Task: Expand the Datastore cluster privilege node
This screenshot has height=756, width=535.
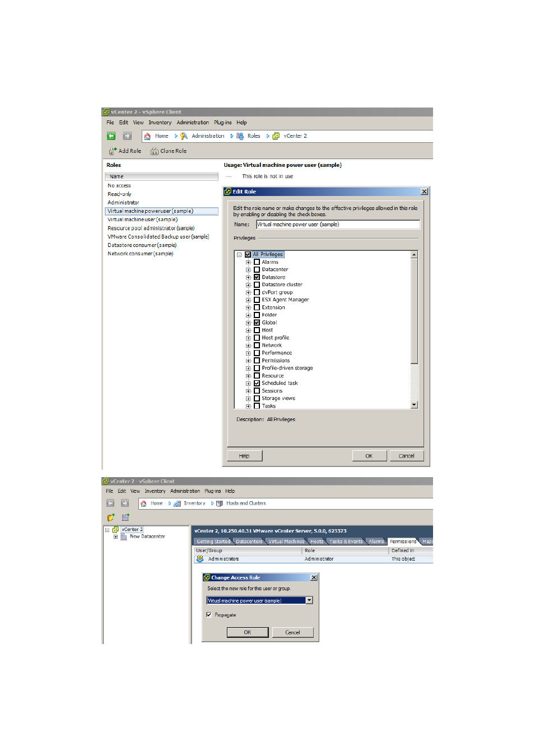Action: point(248,285)
